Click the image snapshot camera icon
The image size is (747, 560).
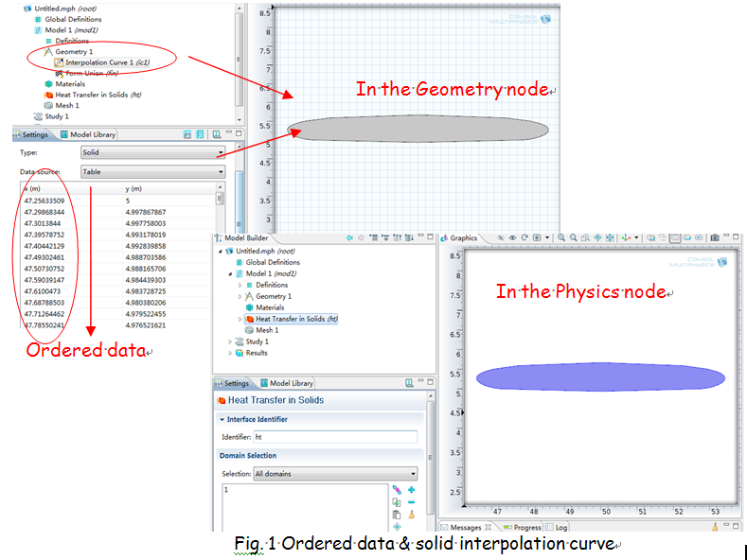(x=715, y=238)
